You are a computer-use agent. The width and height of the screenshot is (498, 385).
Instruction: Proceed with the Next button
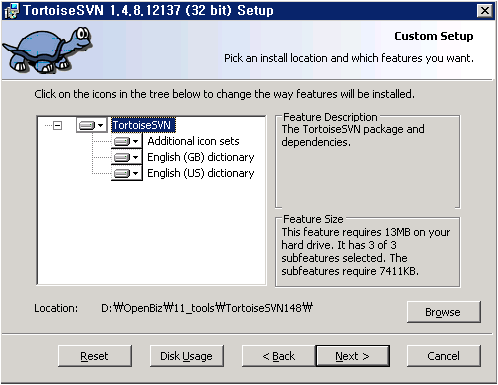(x=353, y=356)
